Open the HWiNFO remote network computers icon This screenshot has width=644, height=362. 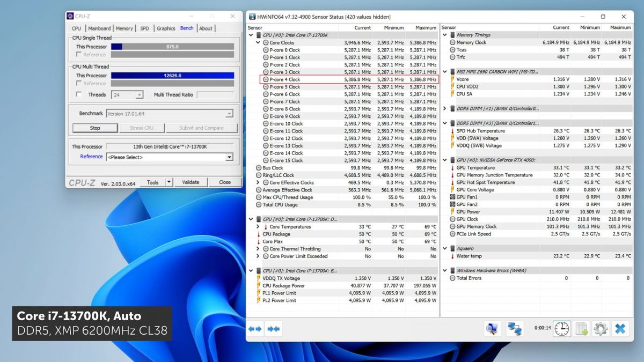[515, 329]
